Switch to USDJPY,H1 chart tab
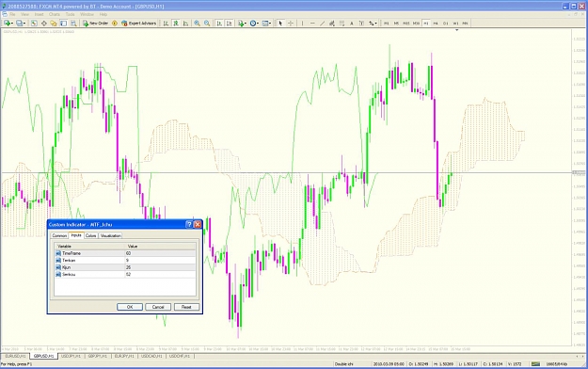This screenshot has width=588, height=369. coord(71,356)
